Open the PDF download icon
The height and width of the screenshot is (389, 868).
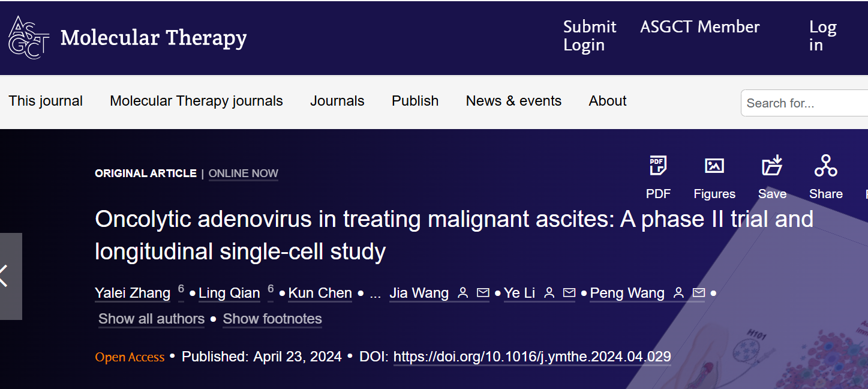click(658, 166)
